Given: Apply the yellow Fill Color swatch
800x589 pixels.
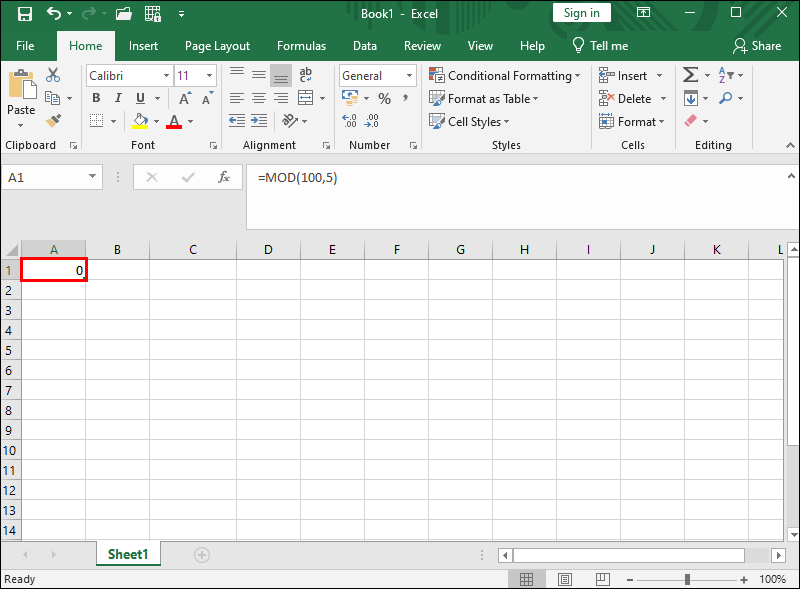Looking at the screenshot, I should [140, 121].
